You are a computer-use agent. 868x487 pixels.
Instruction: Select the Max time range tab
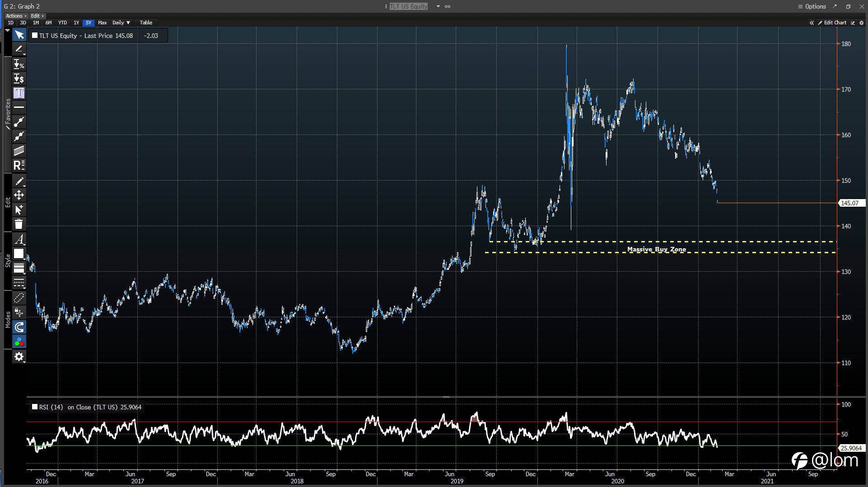(103, 23)
